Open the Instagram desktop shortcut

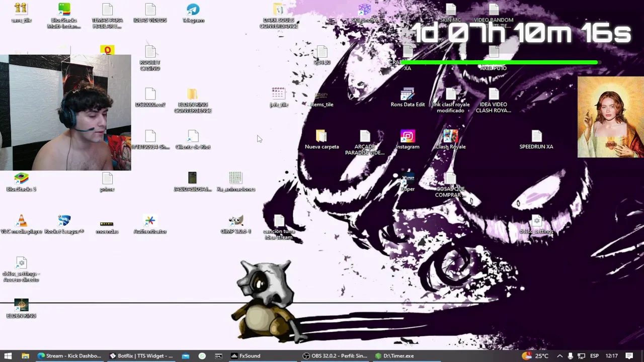(408, 140)
